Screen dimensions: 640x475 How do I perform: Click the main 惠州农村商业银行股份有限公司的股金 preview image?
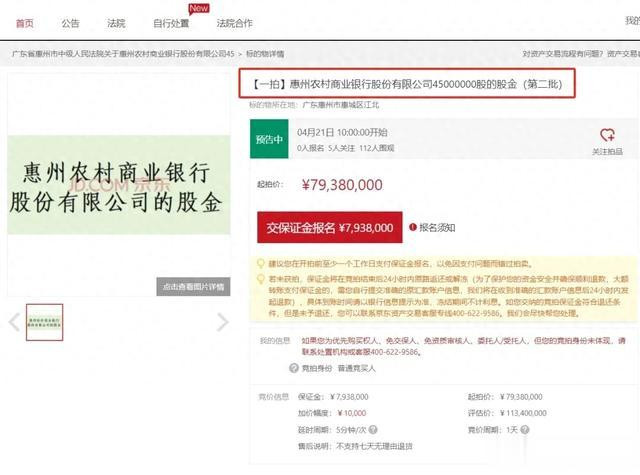119,185
